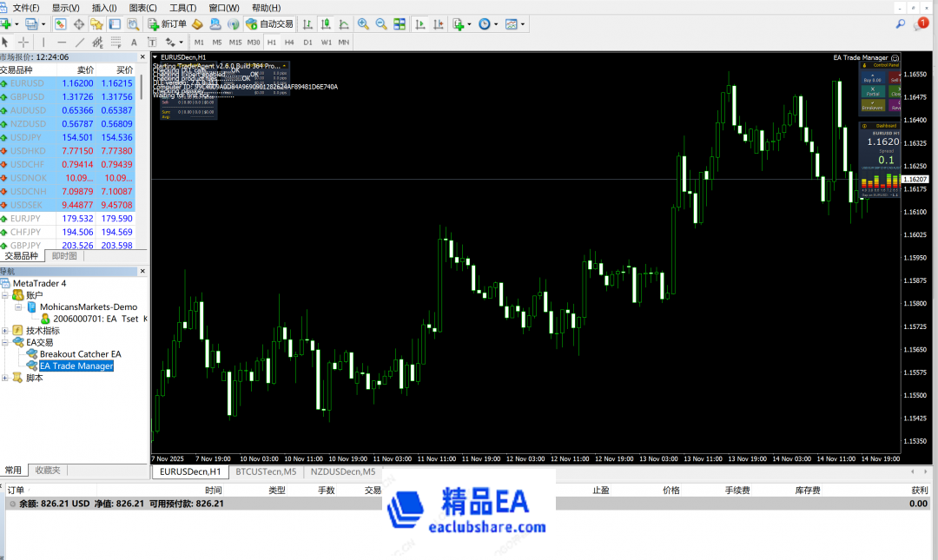Switch to the BTCUSTecn,M5 chart tab
Image resolution: width=938 pixels, height=560 pixels.
(267, 471)
